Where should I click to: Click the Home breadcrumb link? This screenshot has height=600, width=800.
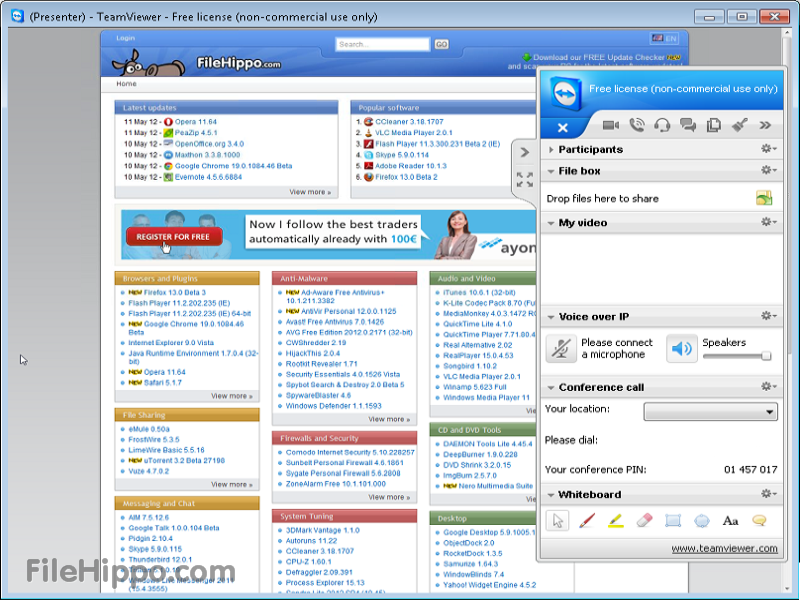pos(126,84)
